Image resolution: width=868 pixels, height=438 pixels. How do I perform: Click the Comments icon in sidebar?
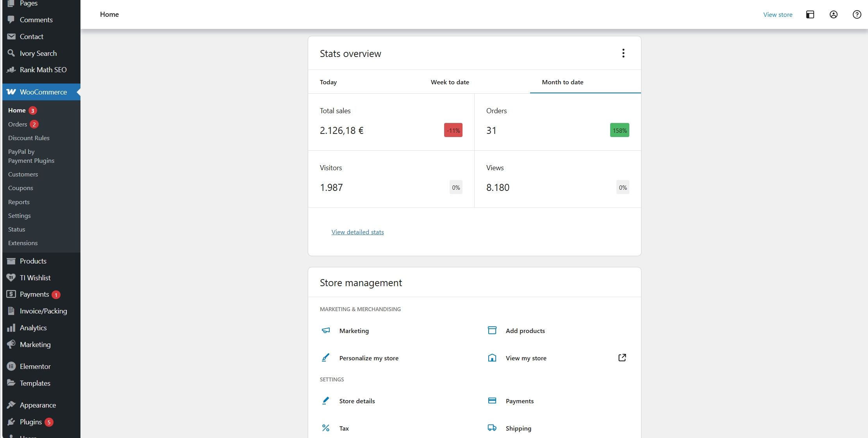tap(11, 20)
